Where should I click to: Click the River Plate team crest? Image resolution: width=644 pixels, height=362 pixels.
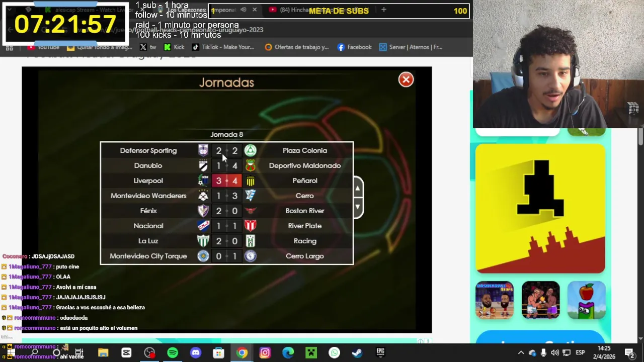point(250,226)
